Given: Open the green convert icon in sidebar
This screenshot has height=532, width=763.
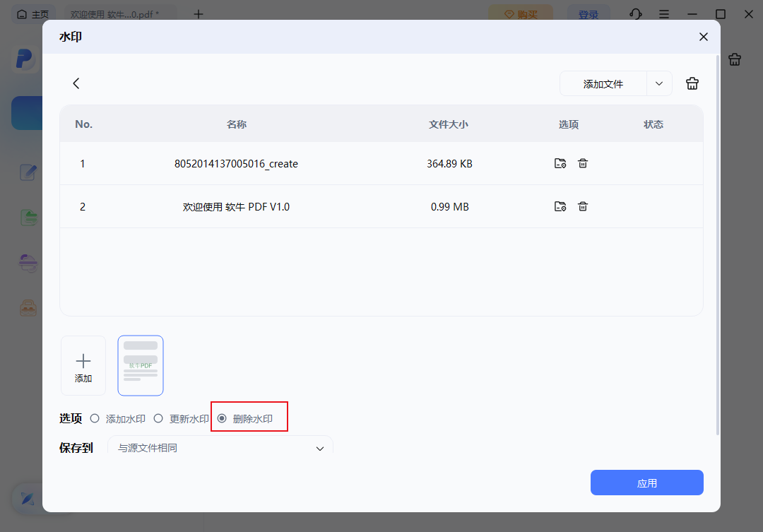Looking at the screenshot, I should point(28,217).
